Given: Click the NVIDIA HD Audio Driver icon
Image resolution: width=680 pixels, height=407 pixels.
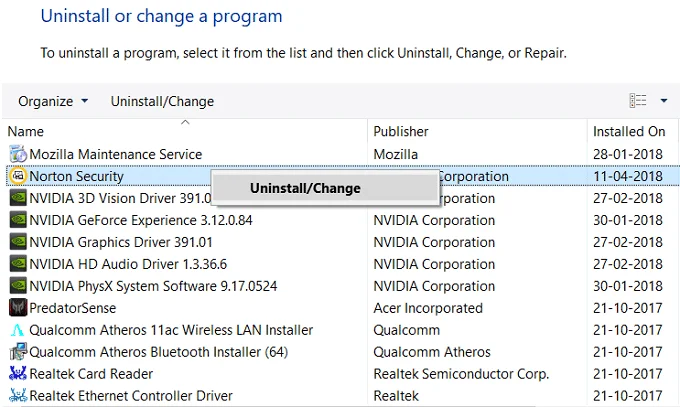Looking at the screenshot, I should point(18,264).
